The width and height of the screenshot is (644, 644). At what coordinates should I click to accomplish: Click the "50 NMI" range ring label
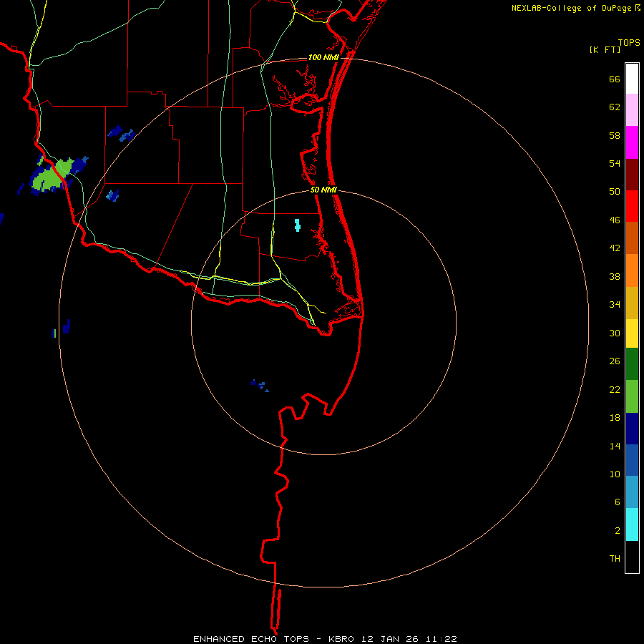[x=323, y=190]
